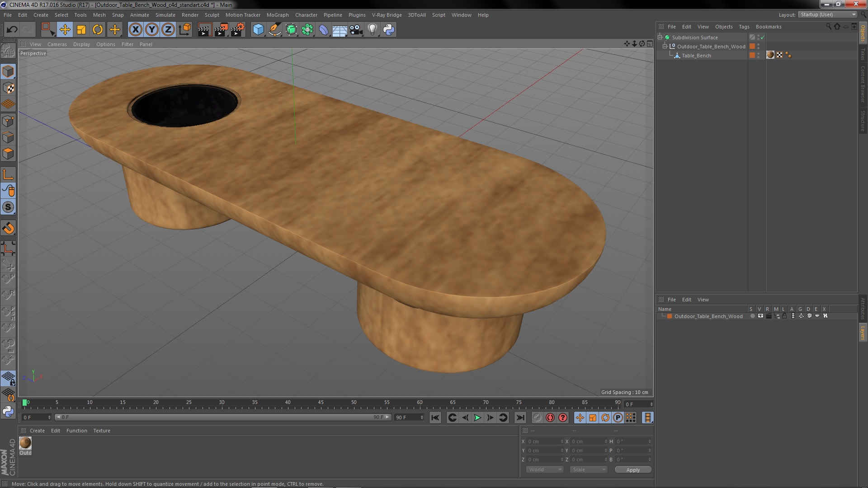Play animation forward
This screenshot has height=488, width=868.
coord(477,418)
